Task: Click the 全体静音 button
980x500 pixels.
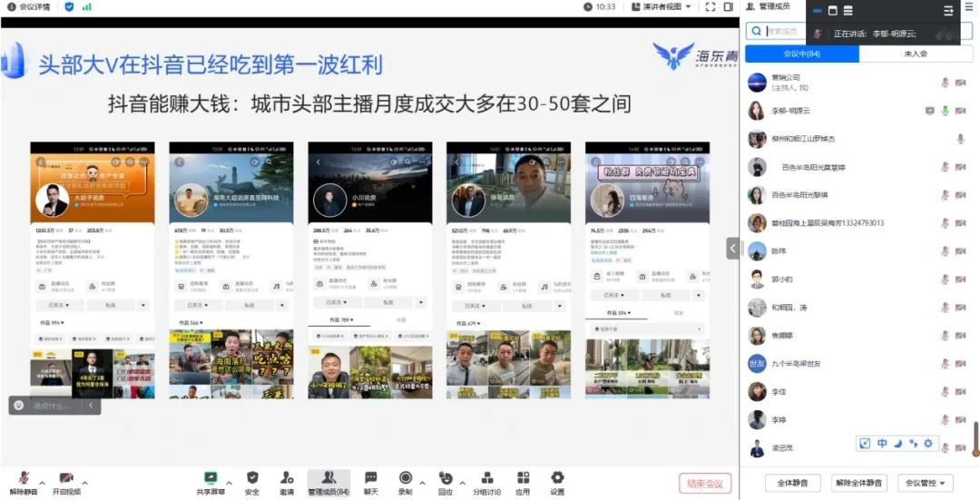Action: point(792,483)
